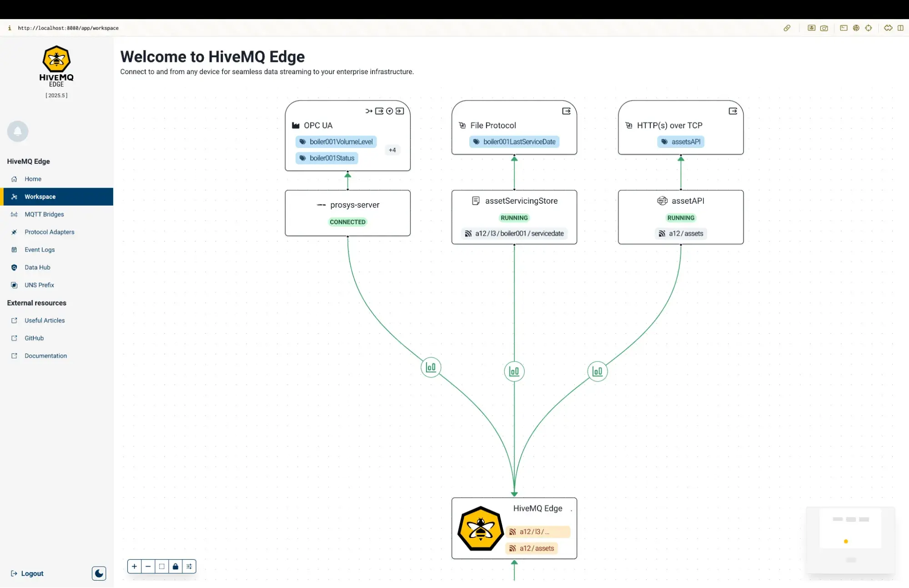Screen dimensions: 909x588
Task: Click the picture-download icon in browser toolbar
Action: tap(811, 28)
